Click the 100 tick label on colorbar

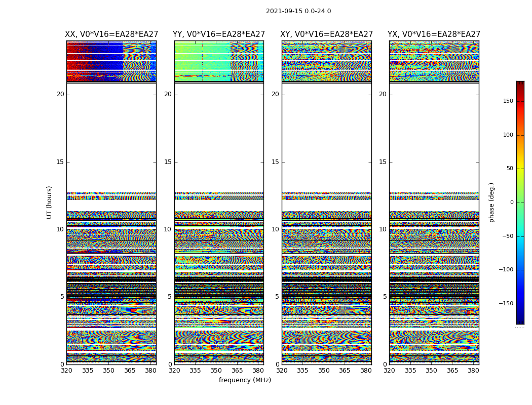508,135
